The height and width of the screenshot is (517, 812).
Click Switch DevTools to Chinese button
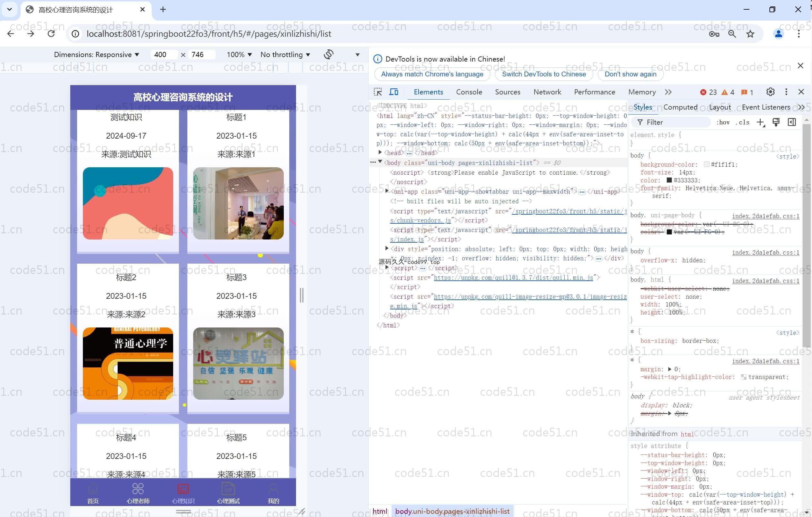coord(544,74)
